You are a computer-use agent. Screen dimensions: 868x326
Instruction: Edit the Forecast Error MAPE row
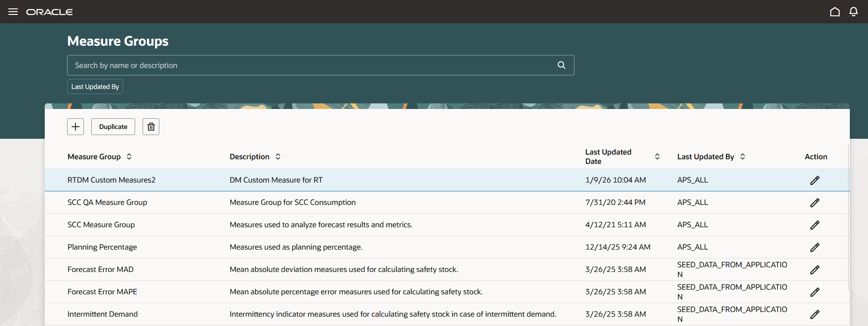pyautogui.click(x=814, y=292)
